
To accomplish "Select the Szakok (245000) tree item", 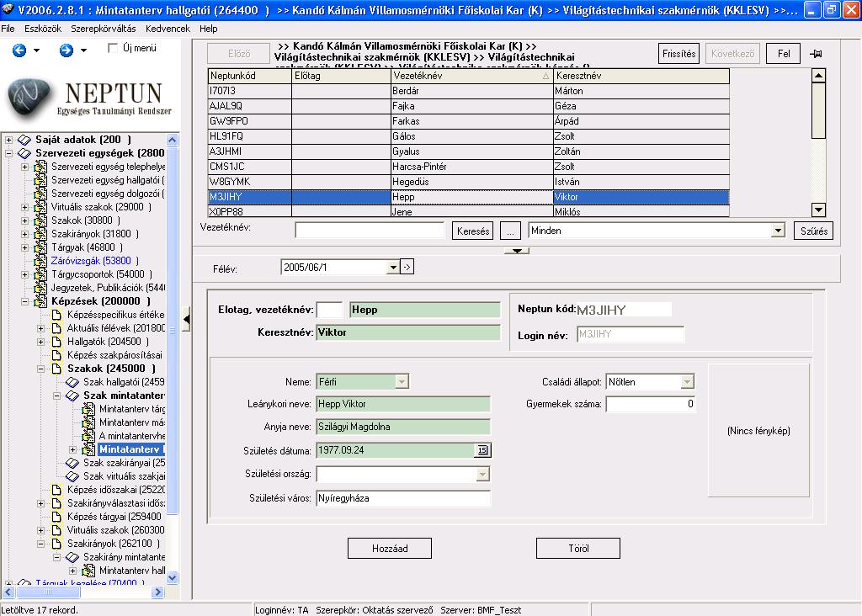I will coord(111,369).
